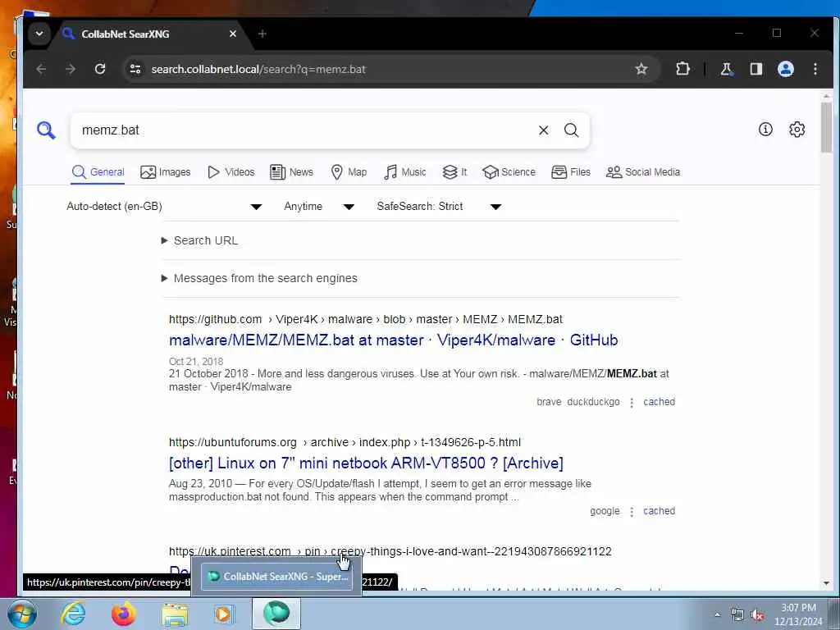This screenshot has height=630, width=840.
Task: Open cached link for GitHub result
Action: pyautogui.click(x=659, y=402)
